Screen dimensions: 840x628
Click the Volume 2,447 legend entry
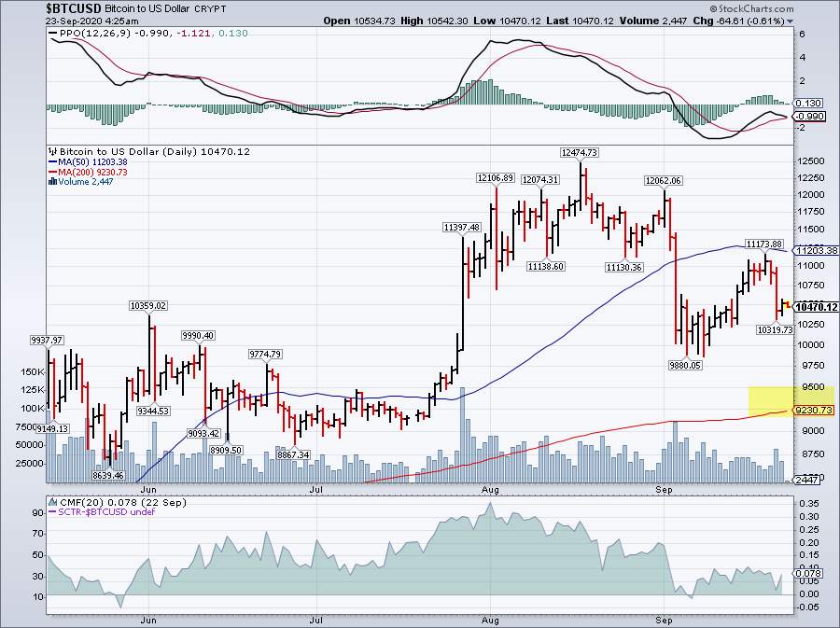85,181
